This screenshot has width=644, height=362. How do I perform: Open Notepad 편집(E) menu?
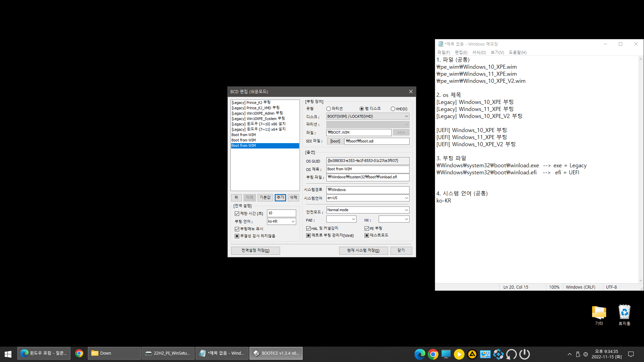coord(461,53)
